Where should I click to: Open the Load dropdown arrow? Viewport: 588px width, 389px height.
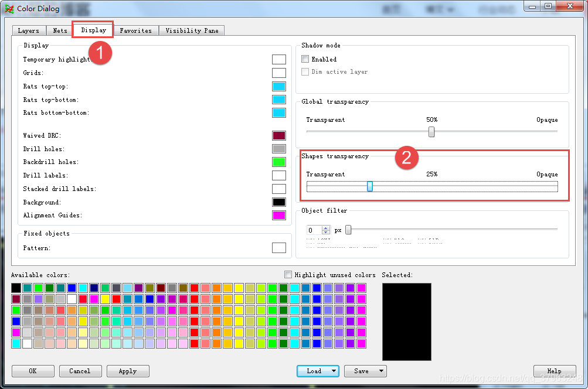point(334,371)
